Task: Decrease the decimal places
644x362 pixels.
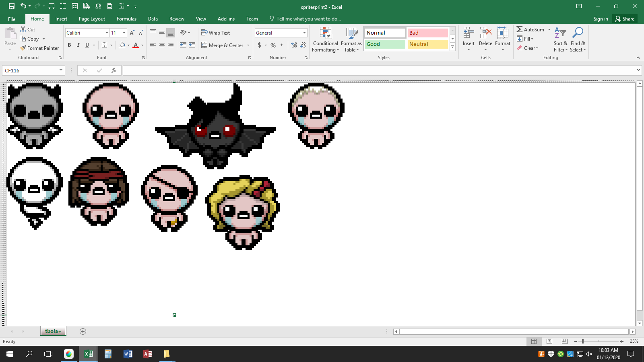Action: pyautogui.click(x=303, y=45)
